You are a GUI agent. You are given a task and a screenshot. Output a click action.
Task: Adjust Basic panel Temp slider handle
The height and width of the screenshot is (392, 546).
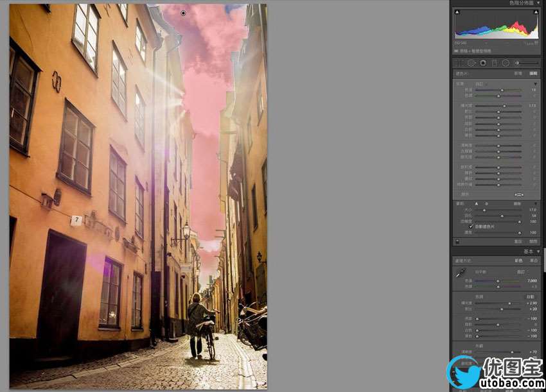(498, 281)
